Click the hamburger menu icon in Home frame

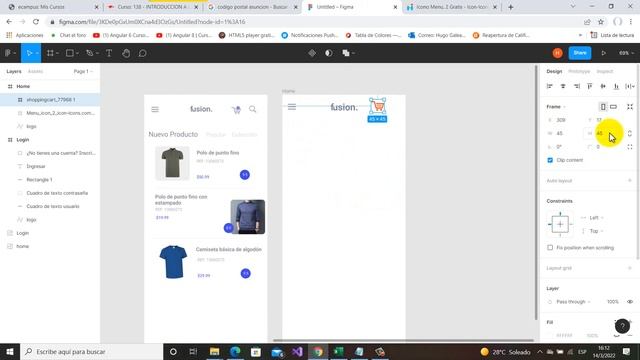[292, 107]
